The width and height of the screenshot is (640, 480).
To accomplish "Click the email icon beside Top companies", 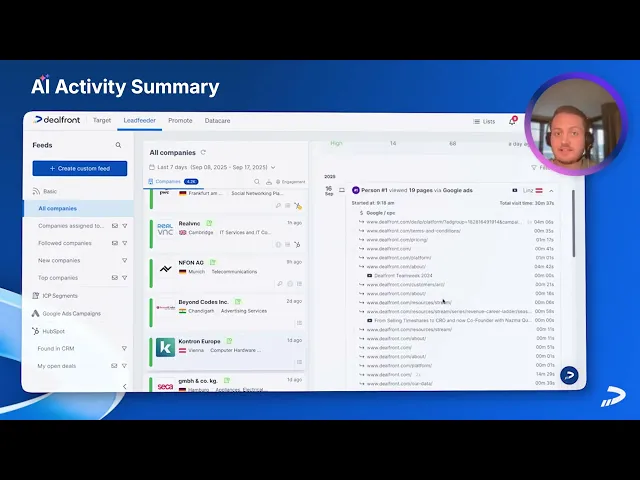I will pos(115,278).
